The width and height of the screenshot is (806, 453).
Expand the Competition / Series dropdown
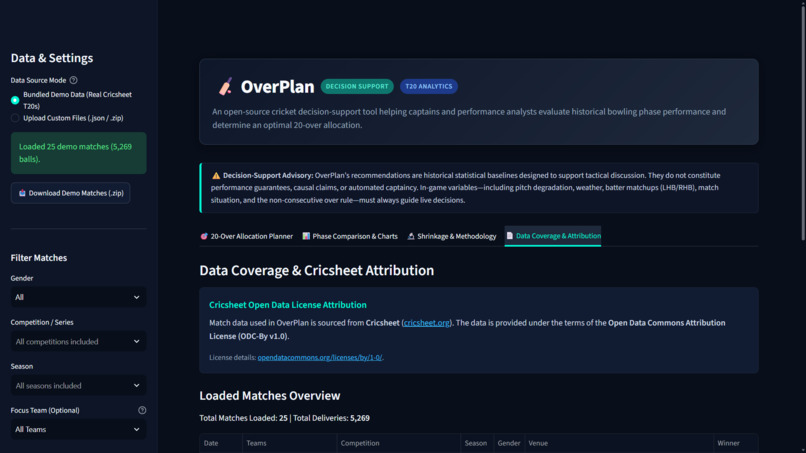tap(78, 341)
